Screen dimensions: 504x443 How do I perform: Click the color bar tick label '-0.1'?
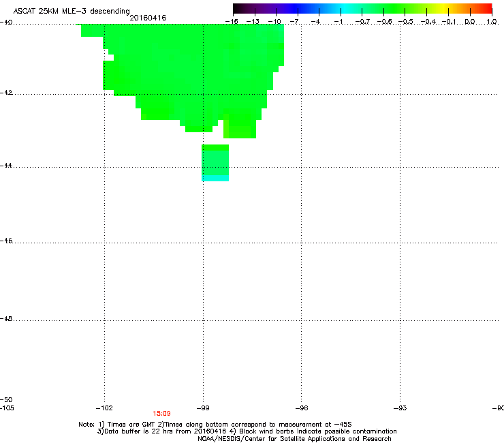pos(449,22)
